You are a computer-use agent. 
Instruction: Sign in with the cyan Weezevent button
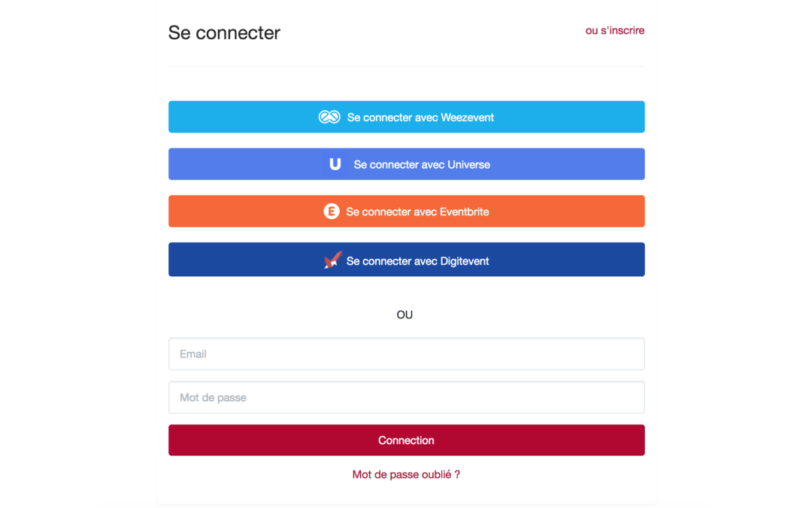(407, 117)
